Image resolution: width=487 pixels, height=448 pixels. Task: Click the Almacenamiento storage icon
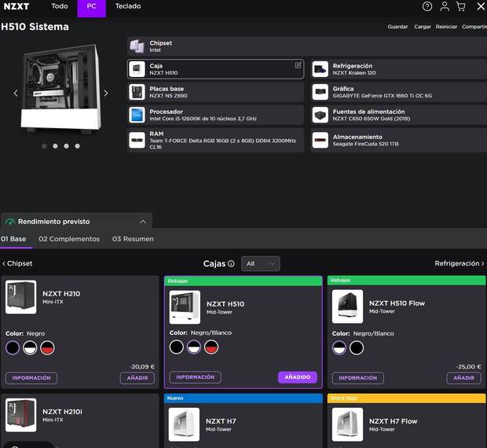pos(320,140)
